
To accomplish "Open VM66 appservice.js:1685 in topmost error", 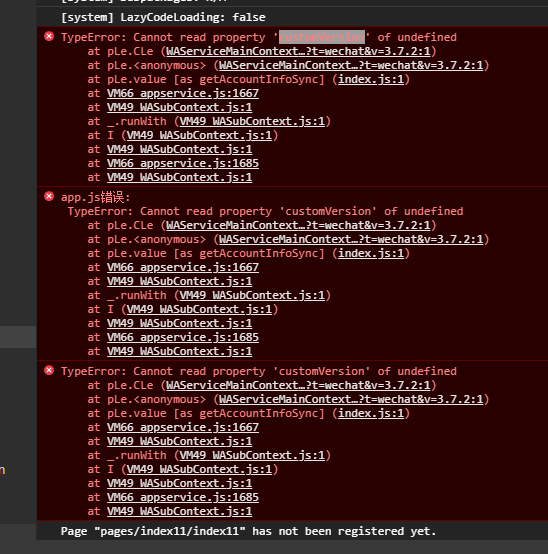I will 183,163.
